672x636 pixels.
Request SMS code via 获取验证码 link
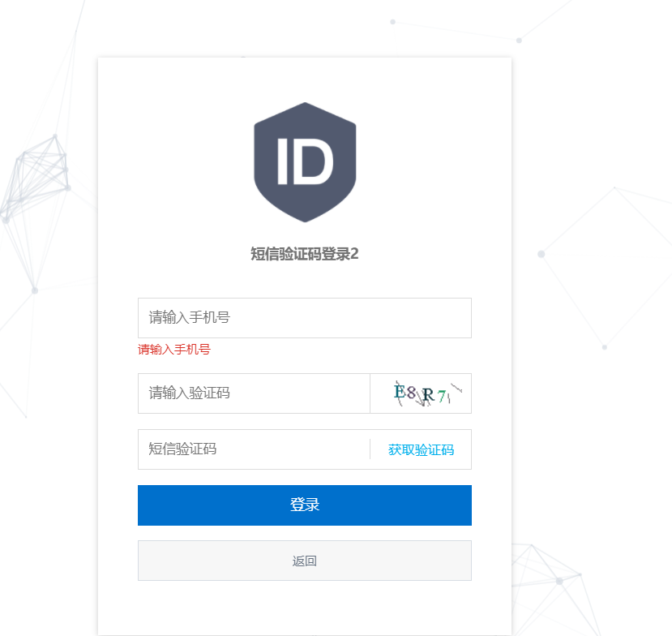[421, 450]
